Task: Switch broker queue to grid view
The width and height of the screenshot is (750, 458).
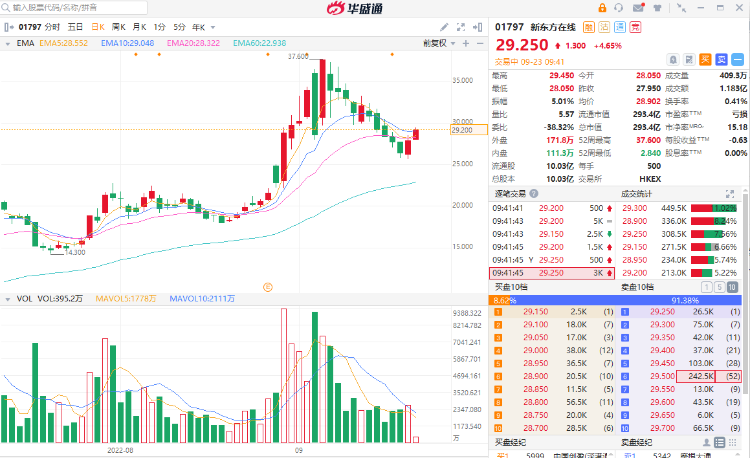Action: tap(732, 443)
